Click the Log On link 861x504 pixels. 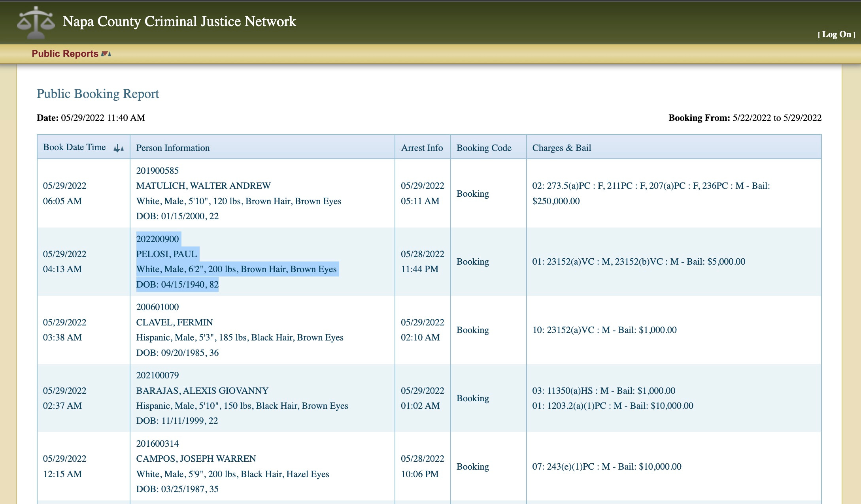click(836, 34)
